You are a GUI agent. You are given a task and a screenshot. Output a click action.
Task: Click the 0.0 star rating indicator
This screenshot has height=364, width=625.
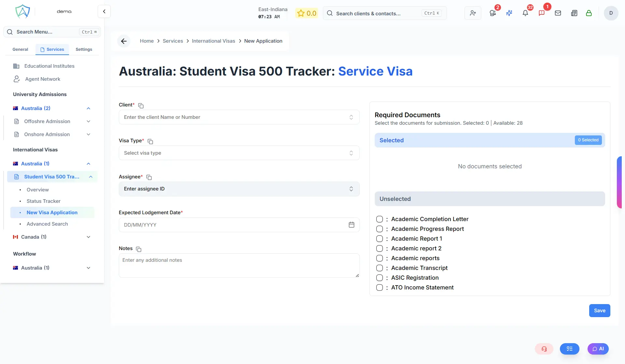(306, 13)
